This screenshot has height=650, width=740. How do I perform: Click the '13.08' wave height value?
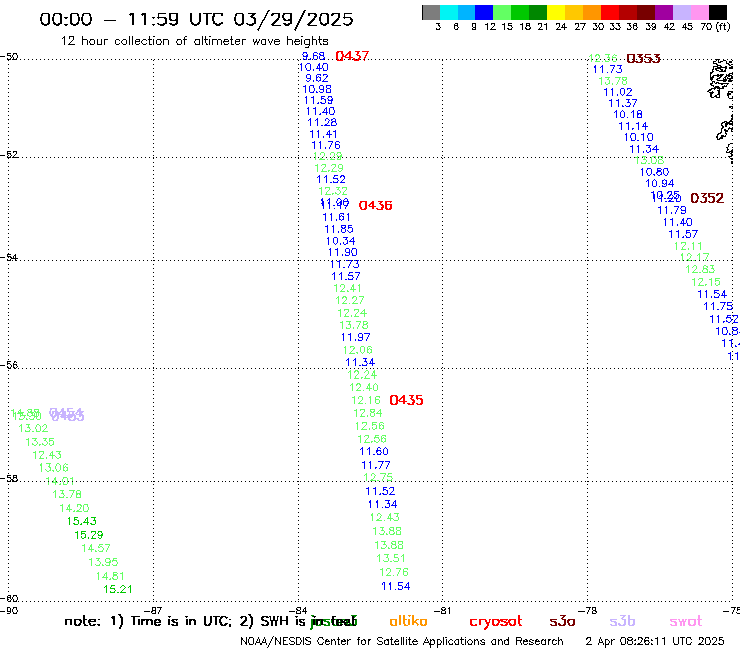pyautogui.click(x=649, y=160)
